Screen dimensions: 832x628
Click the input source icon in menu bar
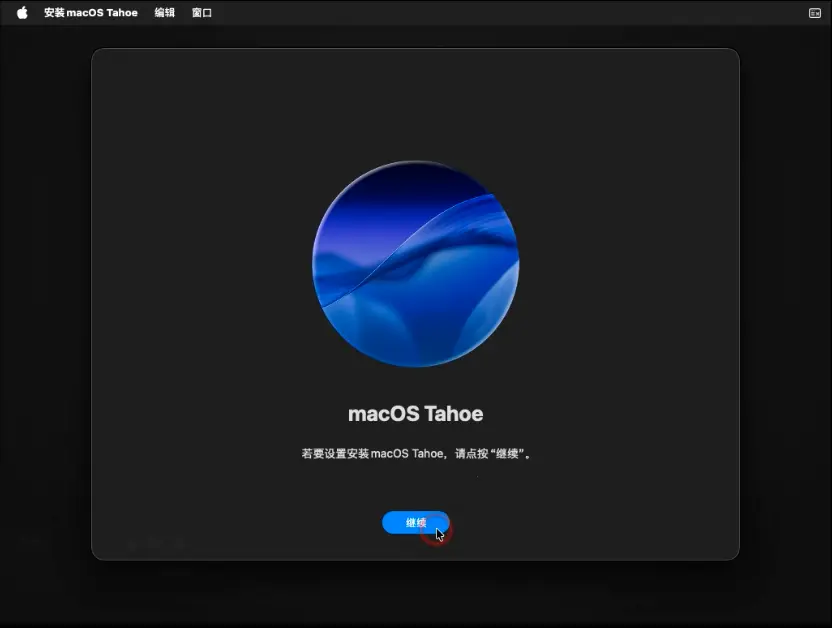pyautogui.click(x=814, y=13)
